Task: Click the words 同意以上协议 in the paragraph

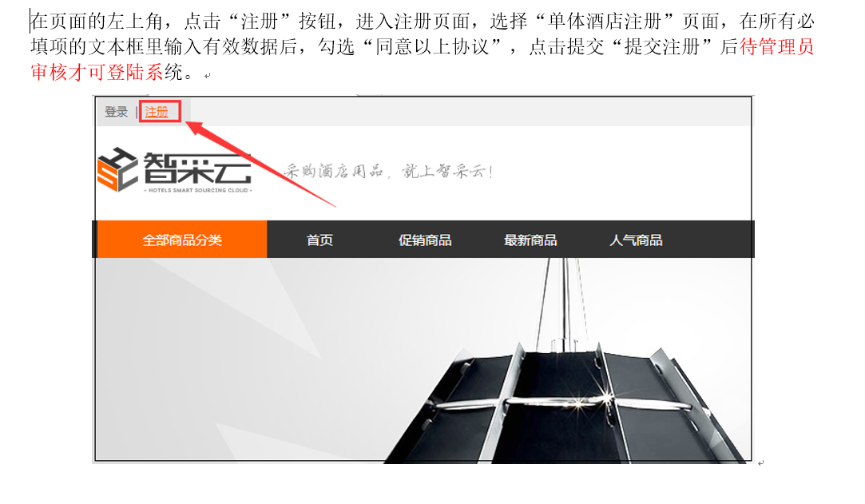Action: pyautogui.click(x=433, y=47)
